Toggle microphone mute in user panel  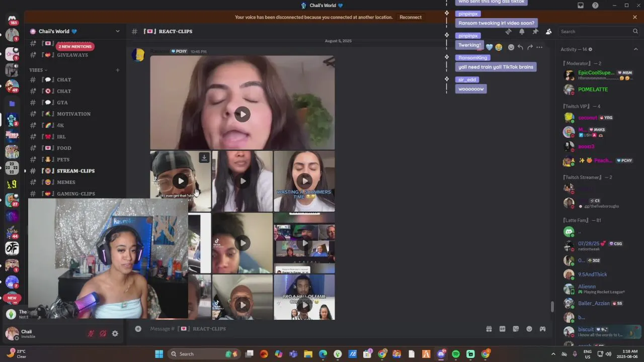click(x=91, y=333)
